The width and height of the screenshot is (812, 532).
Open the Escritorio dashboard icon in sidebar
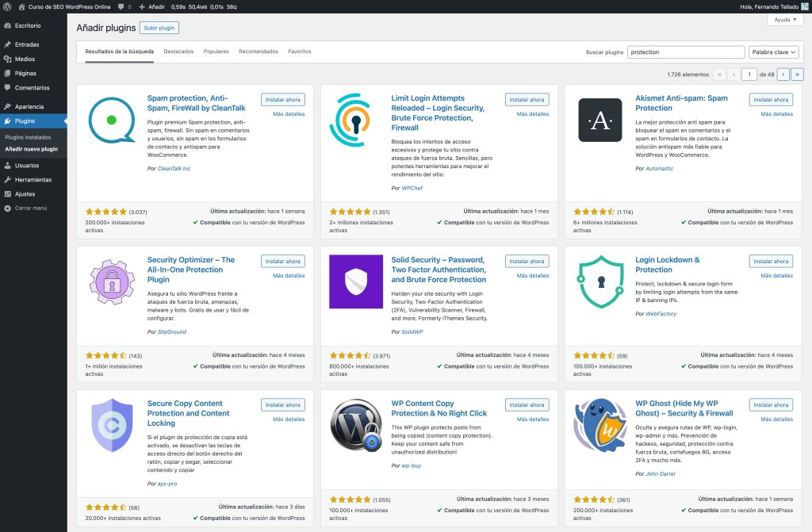[x=7, y=25]
